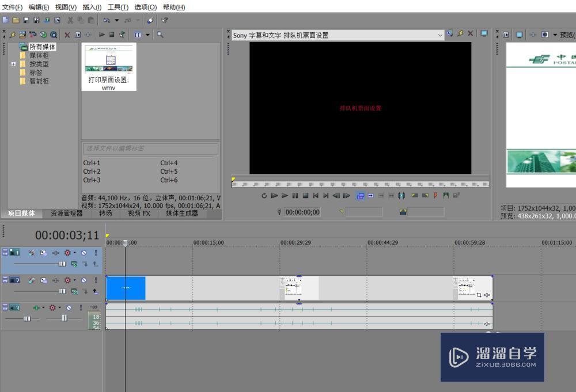Viewport: 576px width, 392px height.
Task: Open a project with the folder icon
Action: tap(16, 20)
